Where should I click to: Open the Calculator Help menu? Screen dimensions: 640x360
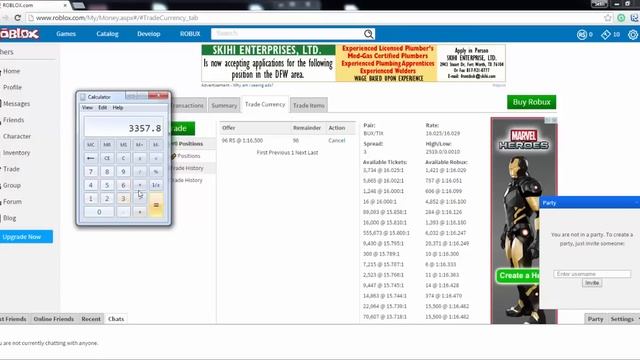[118, 108]
